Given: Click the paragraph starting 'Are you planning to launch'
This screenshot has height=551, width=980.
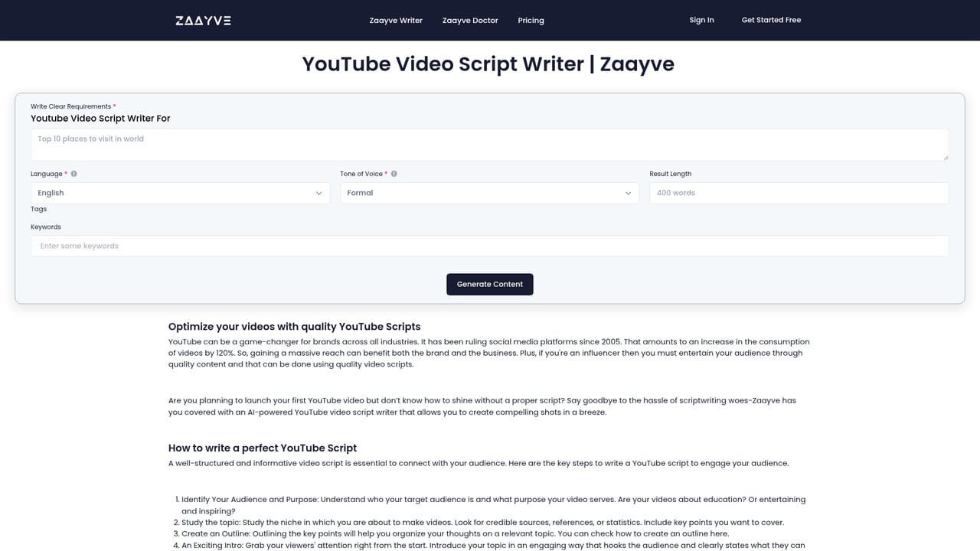Looking at the screenshot, I should tap(482, 406).
